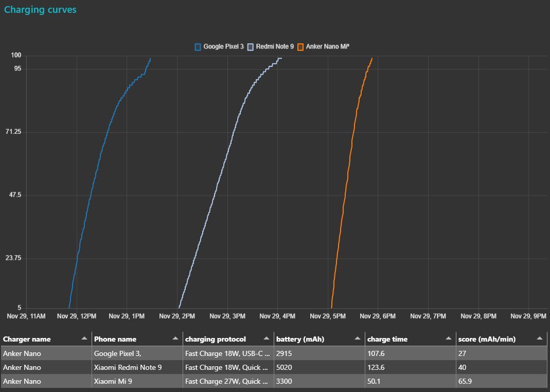Select Fast Charge 27W, Quick protocol cell

228,381
